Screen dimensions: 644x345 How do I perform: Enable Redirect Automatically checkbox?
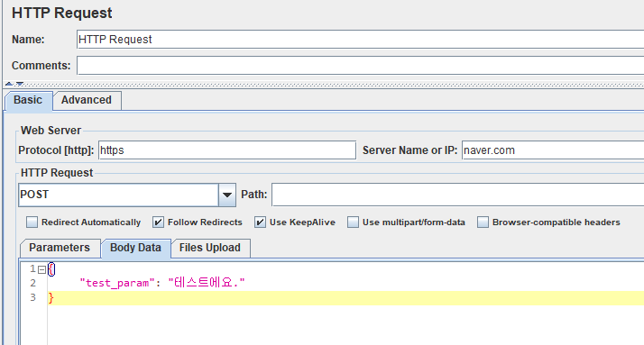(32, 222)
